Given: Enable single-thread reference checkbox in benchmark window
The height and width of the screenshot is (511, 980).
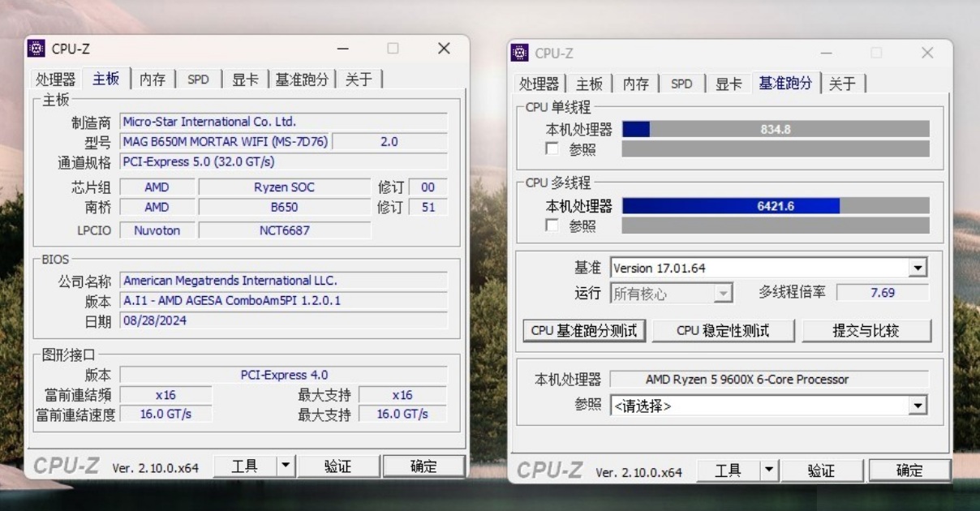Looking at the screenshot, I should click(552, 149).
